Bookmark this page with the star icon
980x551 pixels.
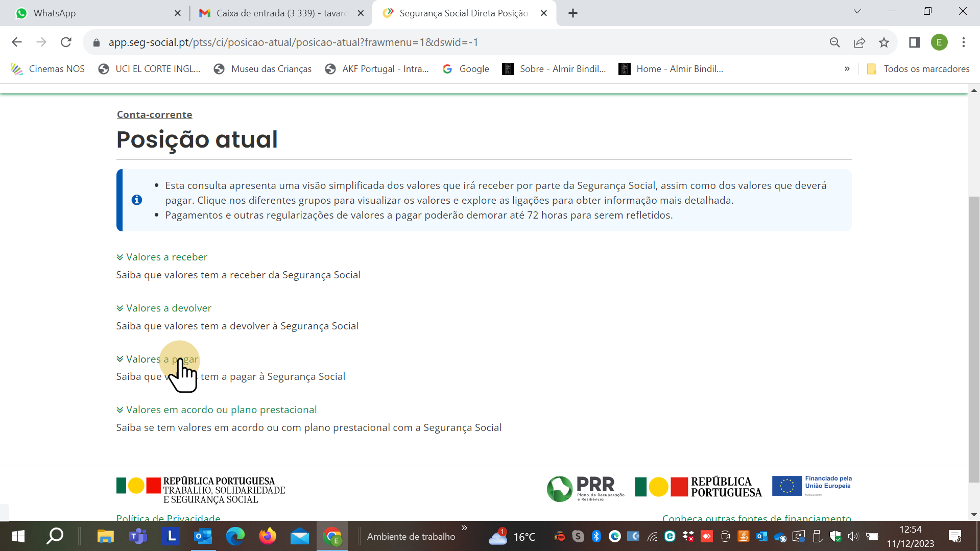click(884, 42)
